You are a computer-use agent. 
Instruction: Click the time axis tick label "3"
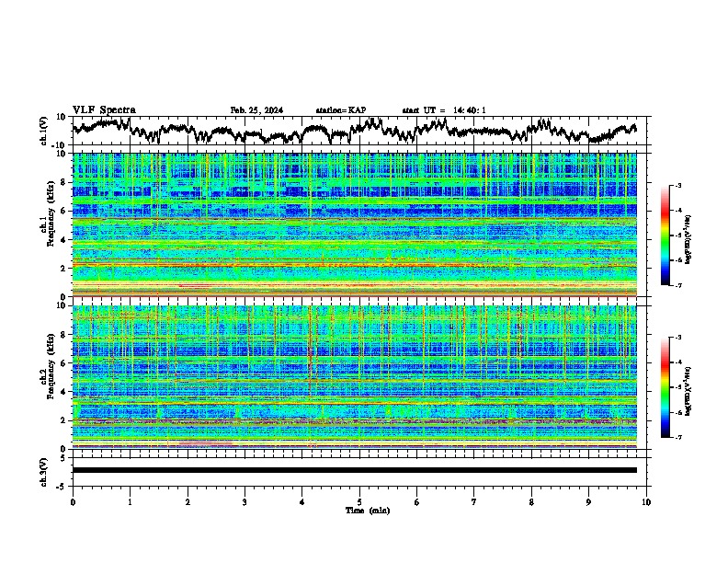point(245,502)
